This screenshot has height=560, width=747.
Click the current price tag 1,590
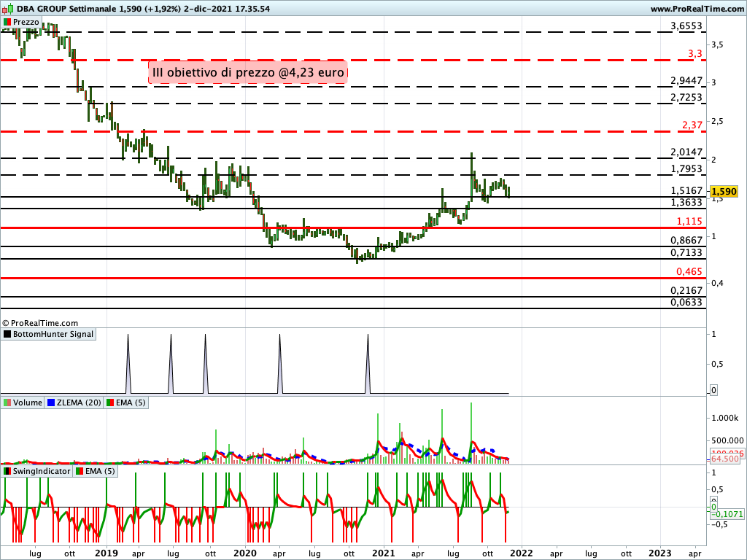tap(724, 192)
